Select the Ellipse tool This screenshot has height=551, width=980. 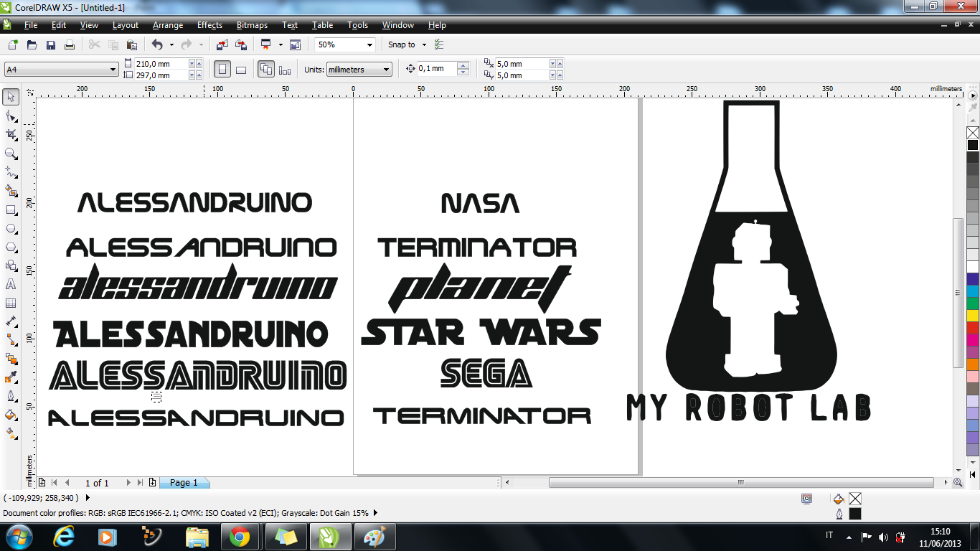point(11,228)
